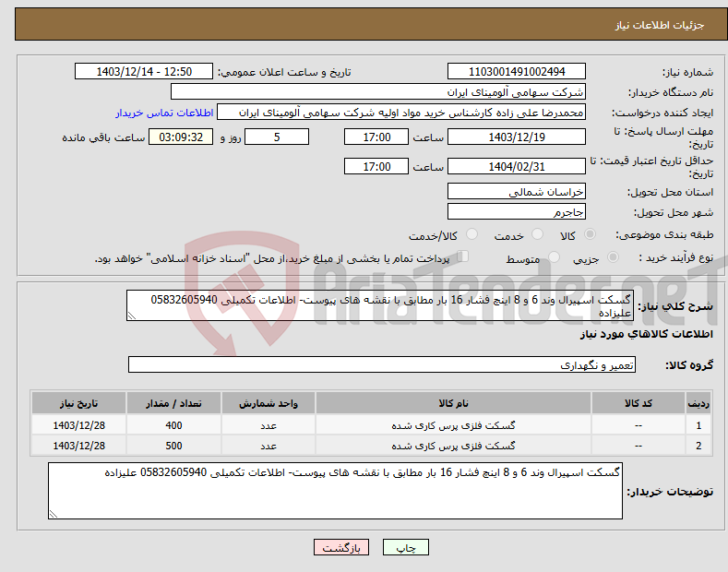
Task: Click the توضیحات خریدار notes textarea
Action: tap(335, 491)
